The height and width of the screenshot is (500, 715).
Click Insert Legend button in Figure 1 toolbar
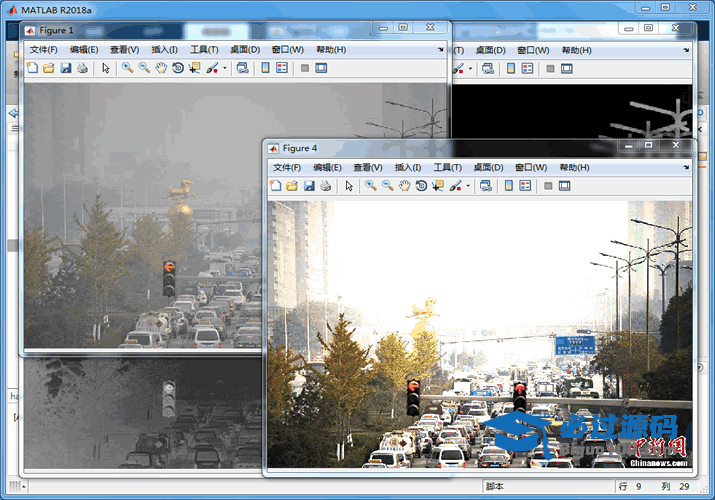point(282,68)
